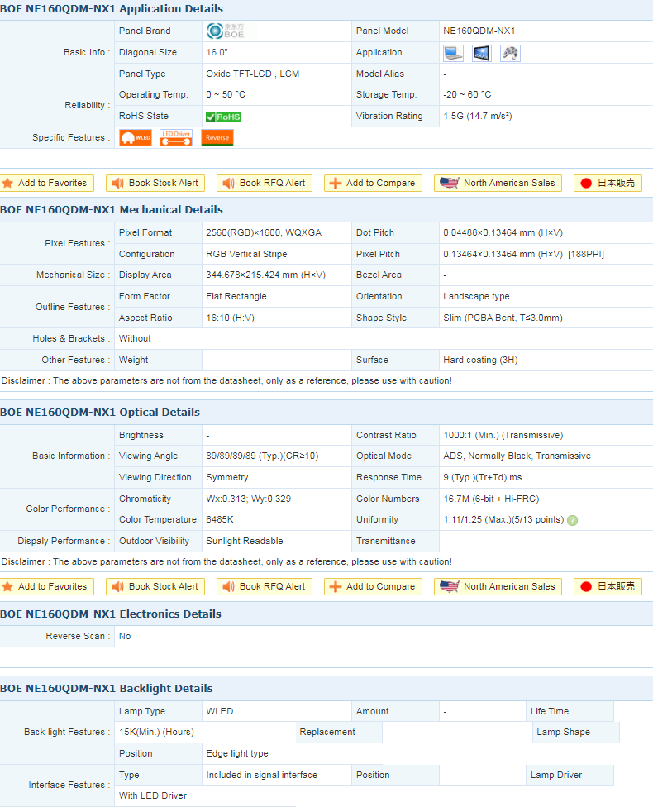Viewport: 653px width, 812px height.
Task: Select ADS, Normally Black optical mode value
Action: [x=517, y=456]
